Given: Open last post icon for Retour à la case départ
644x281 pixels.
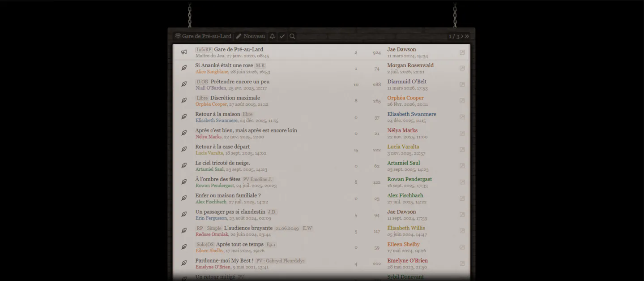Looking at the screenshot, I should click(462, 150).
